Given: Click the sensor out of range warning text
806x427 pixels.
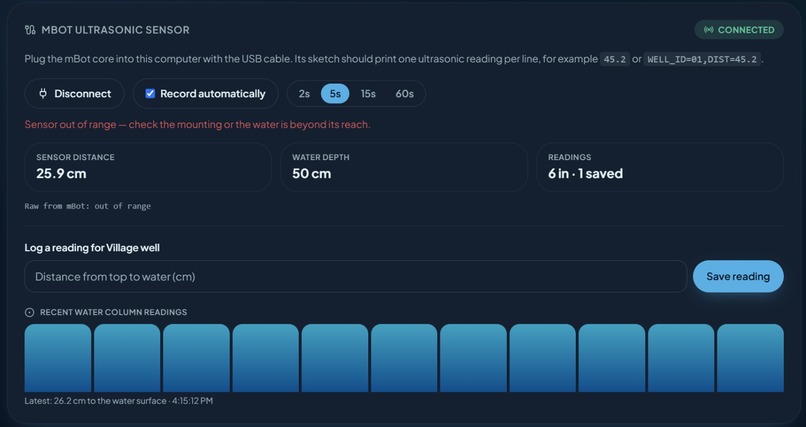Looking at the screenshot, I should [x=197, y=124].
